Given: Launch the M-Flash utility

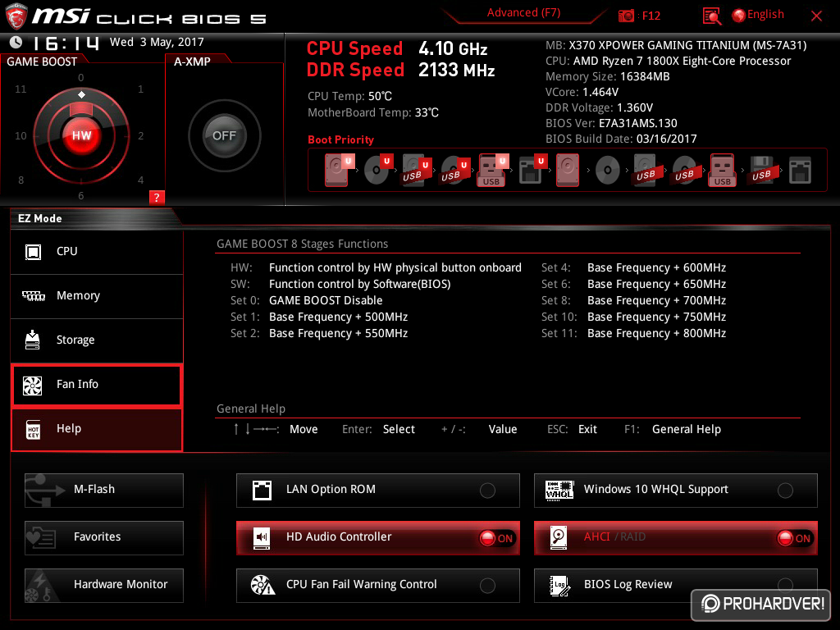Looking at the screenshot, I should tap(104, 490).
